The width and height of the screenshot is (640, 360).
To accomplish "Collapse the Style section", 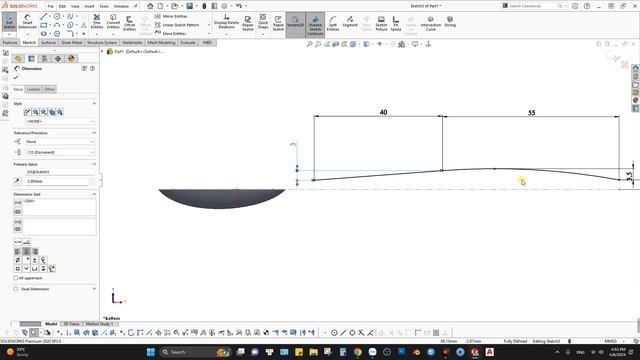I will (x=94, y=104).
